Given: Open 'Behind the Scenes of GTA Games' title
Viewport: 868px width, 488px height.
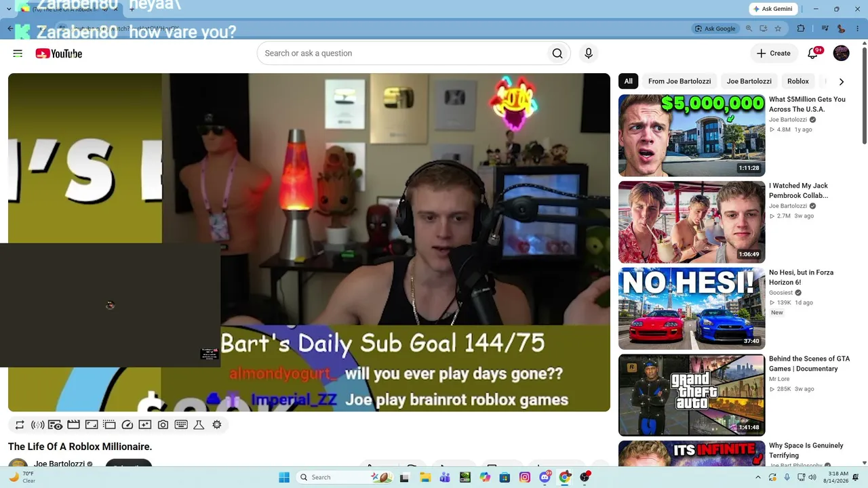Looking at the screenshot, I should click(x=809, y=364).
